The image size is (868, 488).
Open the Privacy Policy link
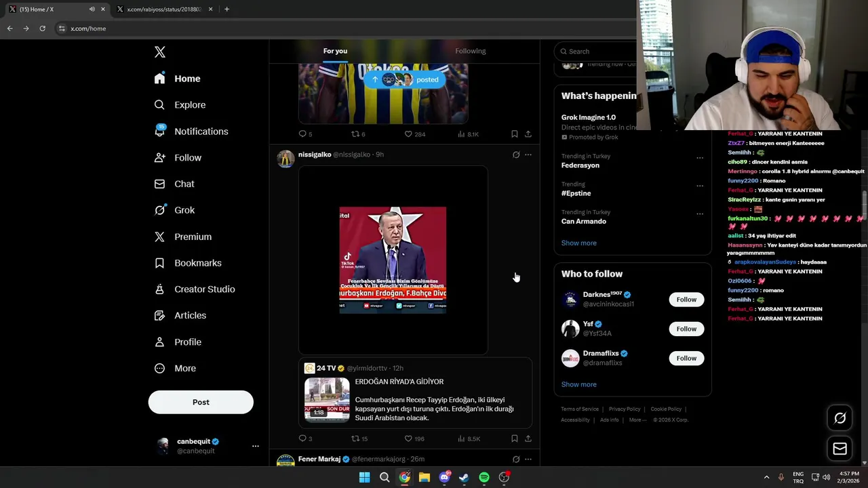[x=625, y=409]
